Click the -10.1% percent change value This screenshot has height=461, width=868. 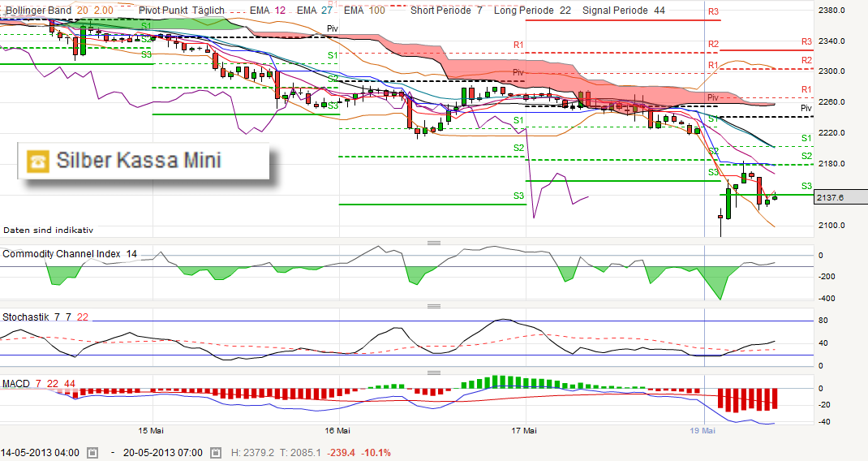376,453
